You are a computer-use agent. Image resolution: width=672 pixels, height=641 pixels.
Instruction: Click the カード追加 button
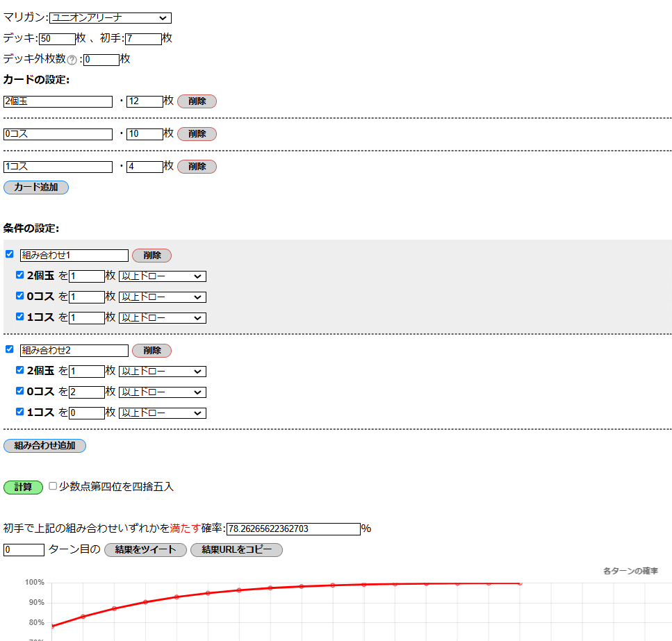[36, 188]
